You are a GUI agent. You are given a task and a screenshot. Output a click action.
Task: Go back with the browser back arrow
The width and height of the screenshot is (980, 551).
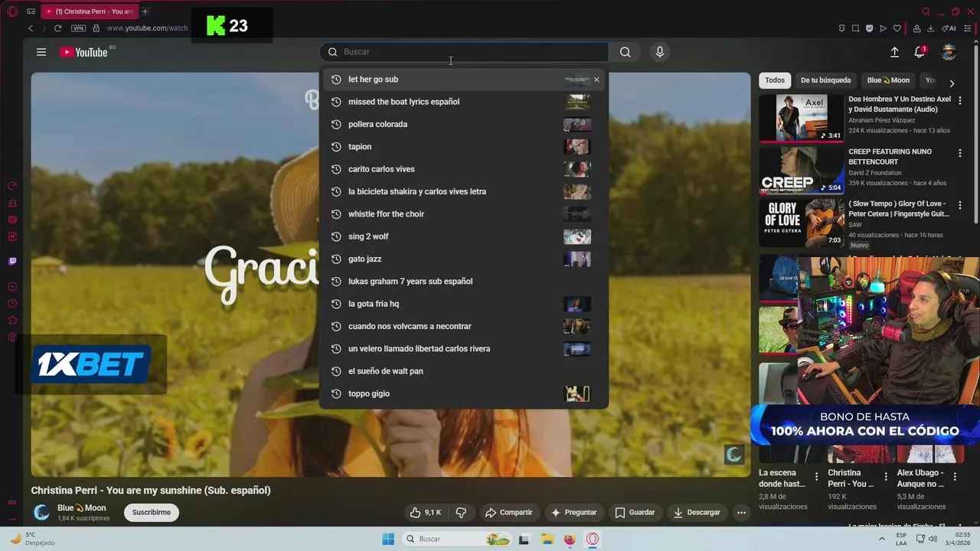click(x=31, y=28)
